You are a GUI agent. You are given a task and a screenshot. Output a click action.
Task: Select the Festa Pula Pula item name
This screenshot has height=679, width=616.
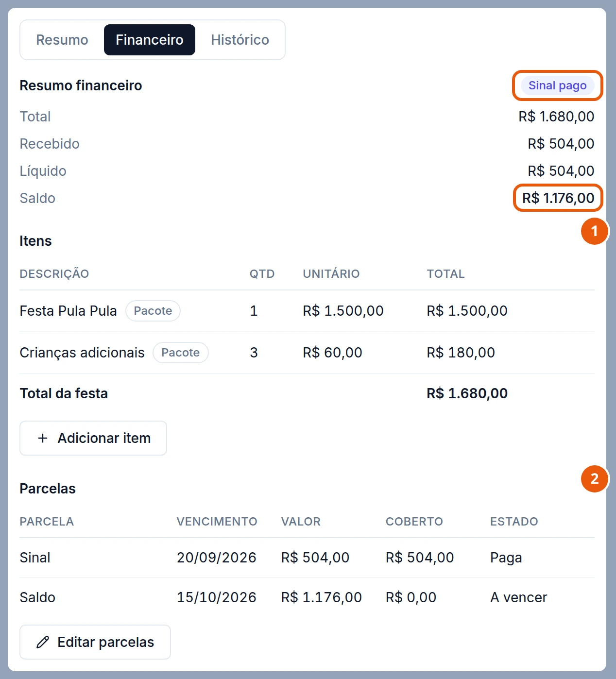coord(68,311)
